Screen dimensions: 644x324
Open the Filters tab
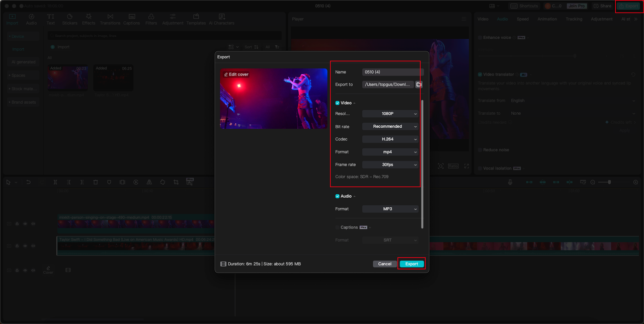point(151,20)
